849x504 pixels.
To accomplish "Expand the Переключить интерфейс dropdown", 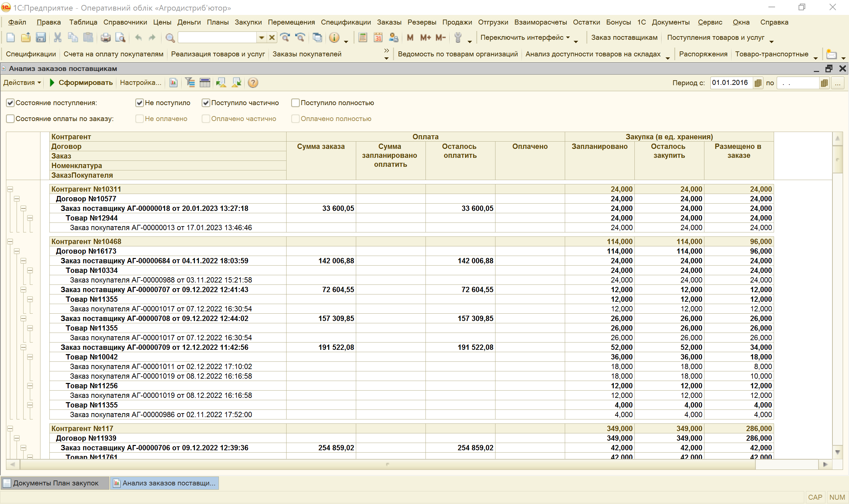I will [525, 38].
